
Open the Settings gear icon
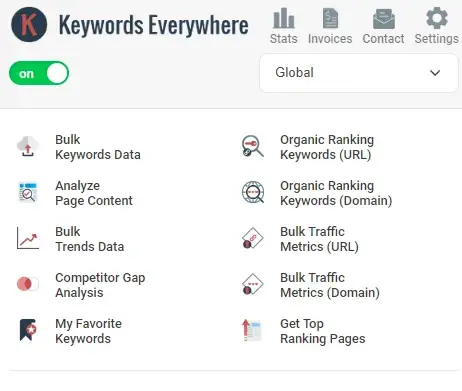tap(437, 18)
